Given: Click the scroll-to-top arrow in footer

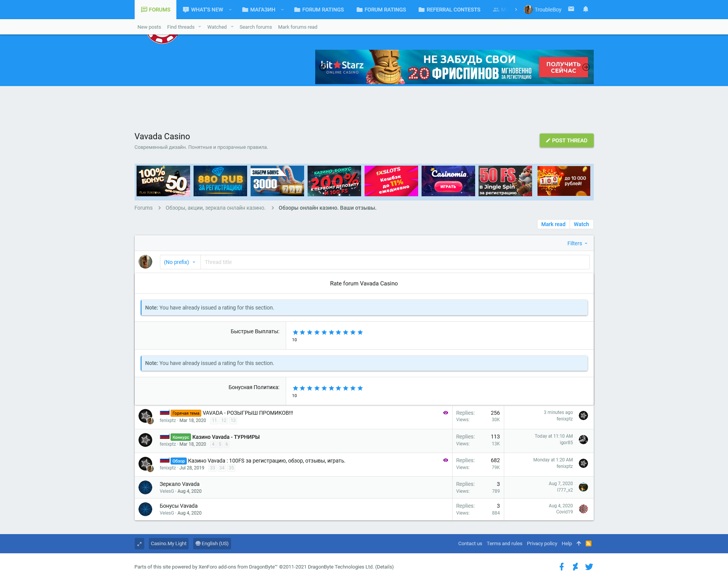Looking at the screenshot, I should pyautogui.click(x=579, y=544).
